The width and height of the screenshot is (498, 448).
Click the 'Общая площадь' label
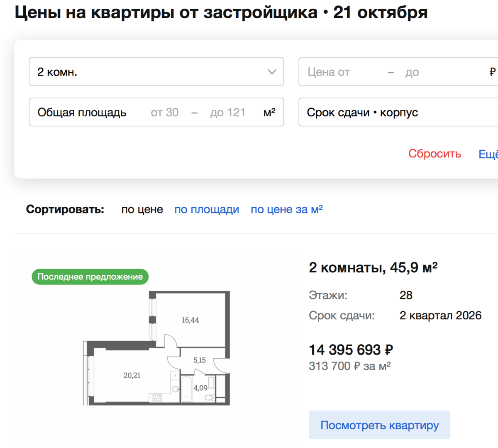pyautogui.click(x=82, y=113)
